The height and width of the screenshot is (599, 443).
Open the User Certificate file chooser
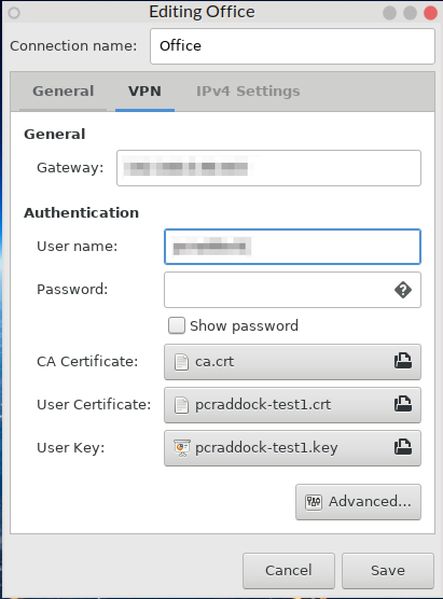(x=293, y=405)
